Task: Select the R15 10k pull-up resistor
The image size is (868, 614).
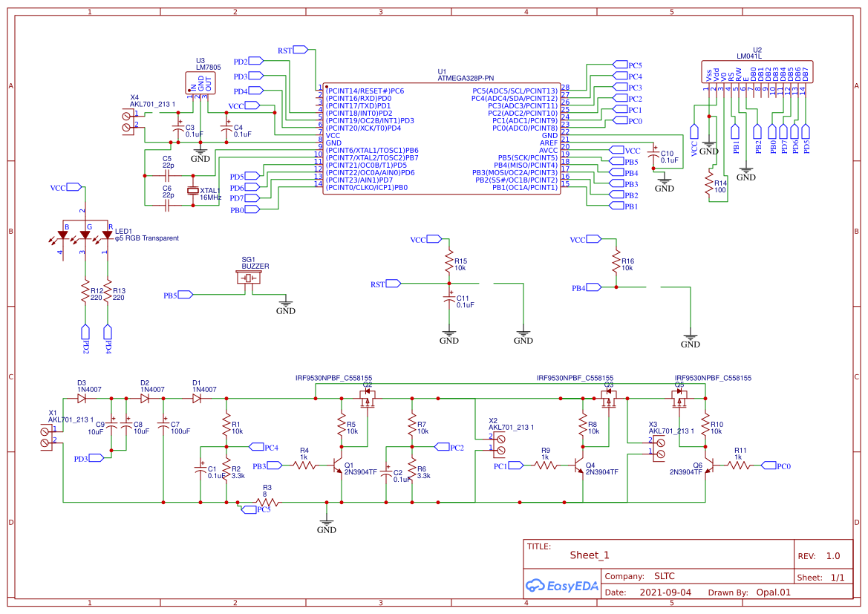Action: (x=449, y=261)
